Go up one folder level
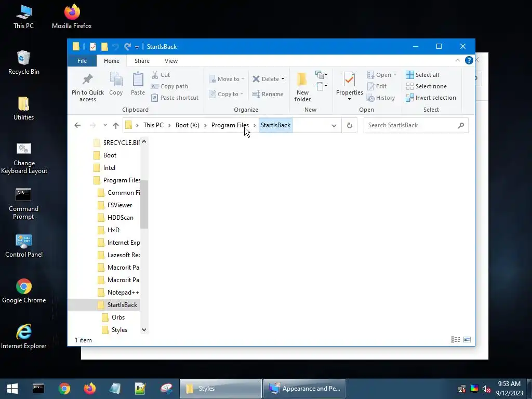This screenshot has width=532, height=399. click(116, 125)
